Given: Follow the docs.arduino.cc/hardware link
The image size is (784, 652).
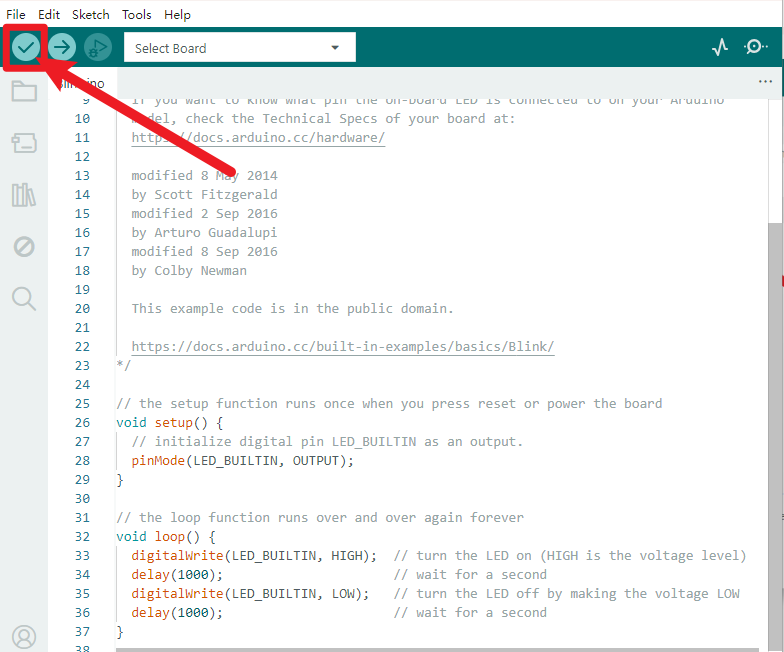Looking at the screenshot, I should click(258, 138).
